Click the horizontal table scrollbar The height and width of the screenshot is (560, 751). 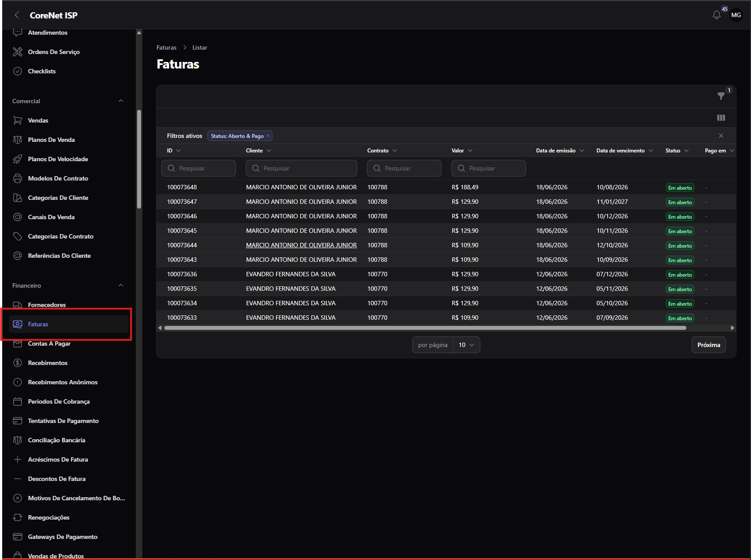(425, 328)
